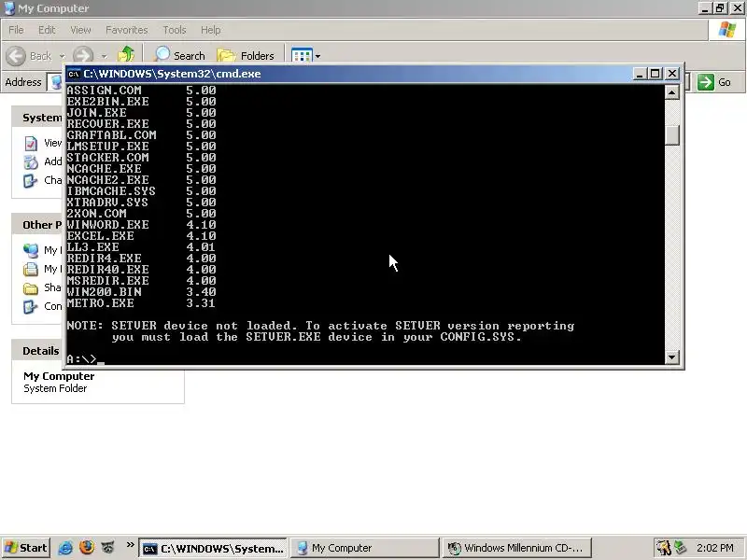Open Search with the magnifier icon

[162, 55]
